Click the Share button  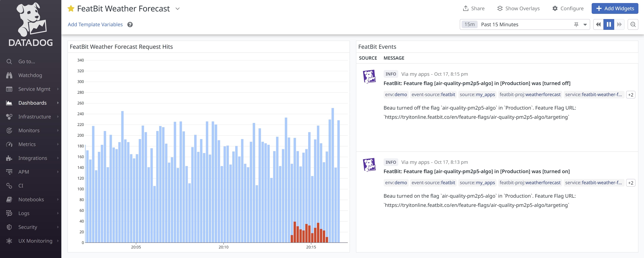(x=474, y=9)
